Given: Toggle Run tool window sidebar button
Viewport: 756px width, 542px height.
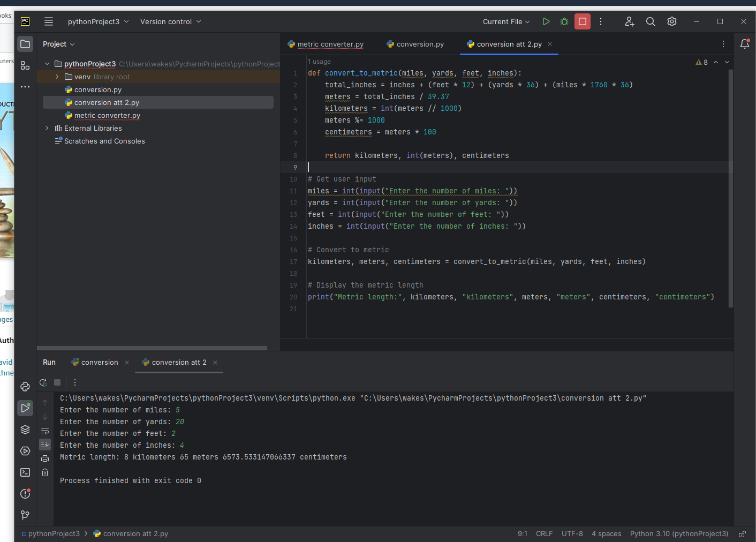Looking at the screenshot, I should (25, 408).
